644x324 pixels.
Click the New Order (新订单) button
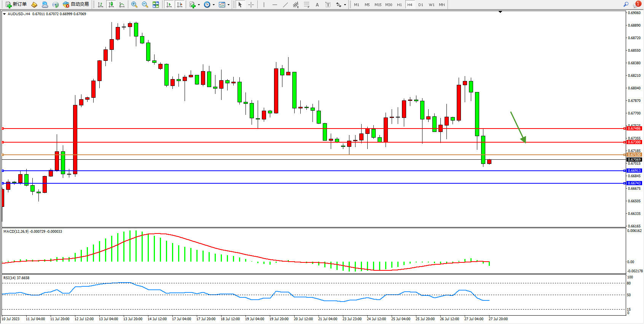click(x=16, y=5)
